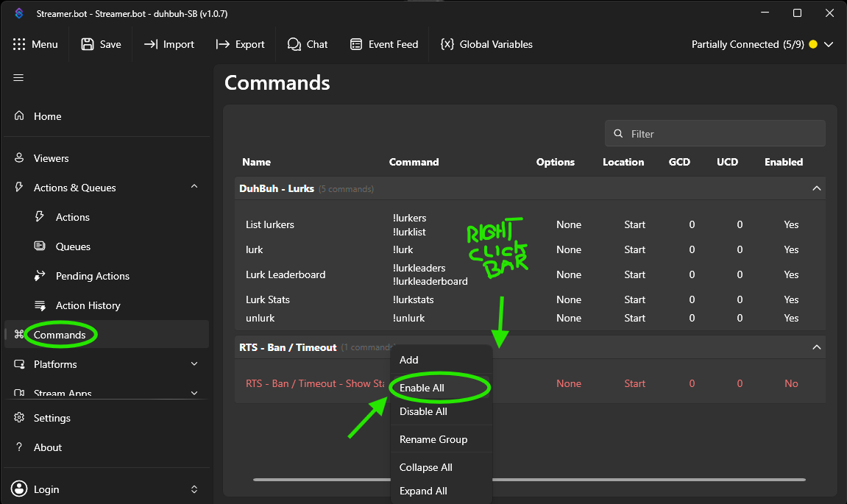847x504 pixels.
Task: Sort by the Name column header
Action: (257, 162)
